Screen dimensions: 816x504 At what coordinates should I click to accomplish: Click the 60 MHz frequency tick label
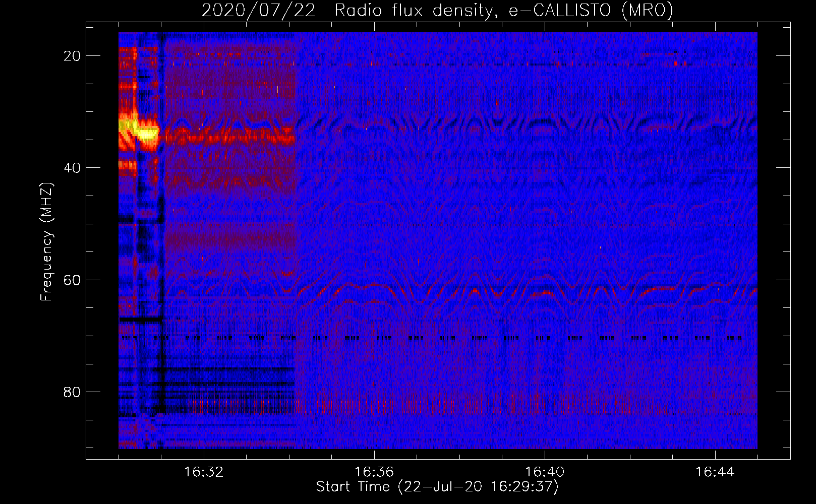pyautogui.click(x=72, y=280)
